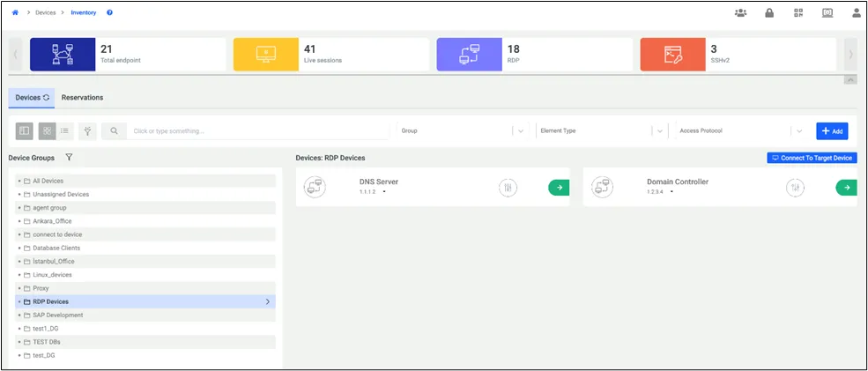Viewport: 868px width, 371px height.
Task: Select Proxy group
Action: tap(145, 288)
